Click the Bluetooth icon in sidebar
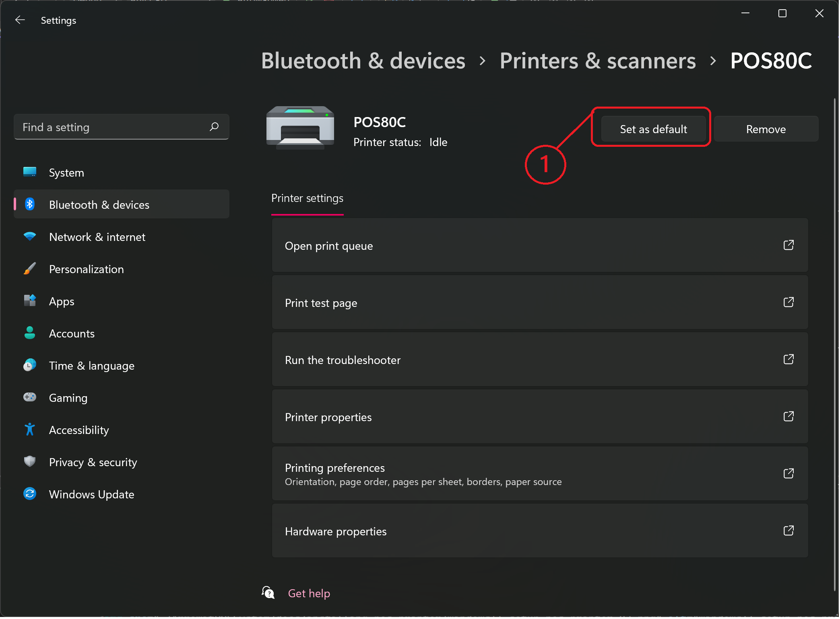840x619 pixels. pyautogui.click(x=30, y=204)
